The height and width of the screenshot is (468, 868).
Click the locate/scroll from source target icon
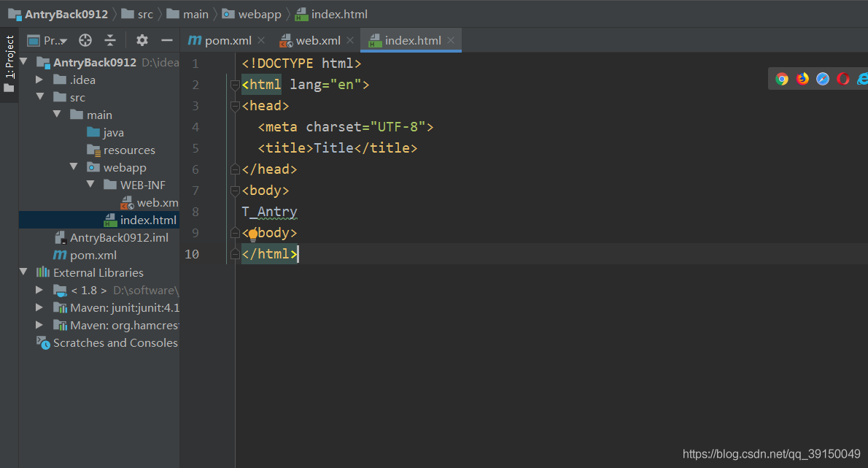pyautogui.click(x=85, y=40)
